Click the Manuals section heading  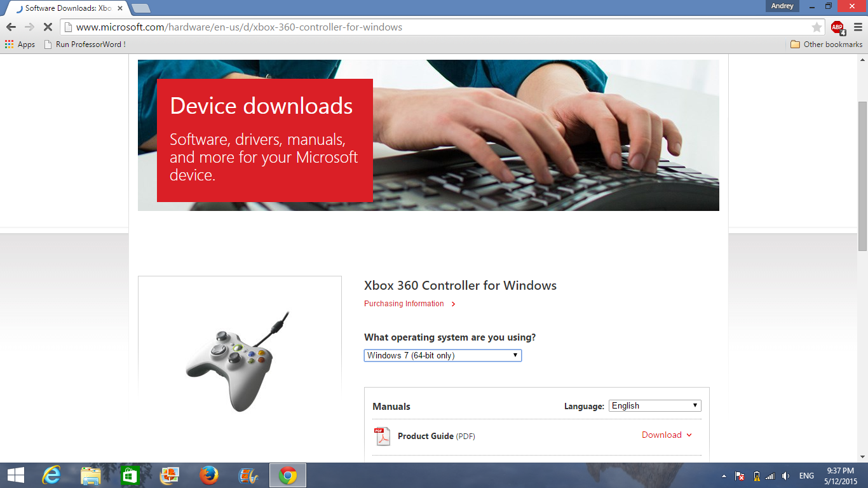tap(391, 407)
